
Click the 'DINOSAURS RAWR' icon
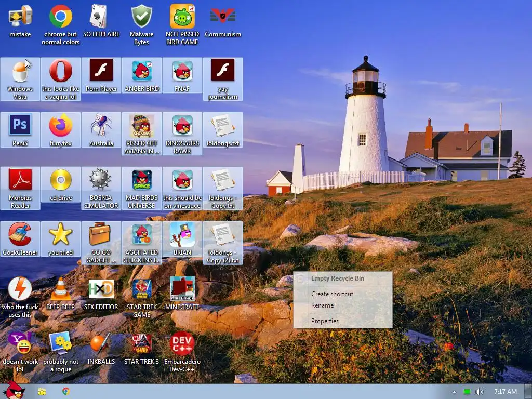(x=182, y=134)
